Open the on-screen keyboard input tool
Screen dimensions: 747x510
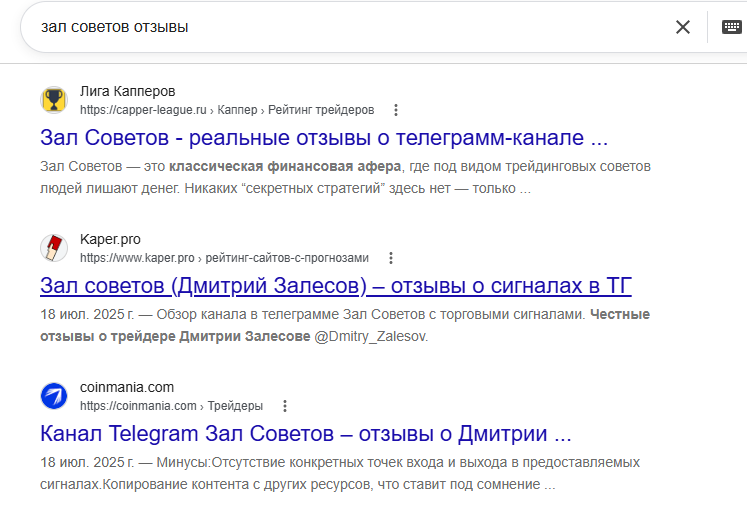pyautogui.click(x=732, y=27)
